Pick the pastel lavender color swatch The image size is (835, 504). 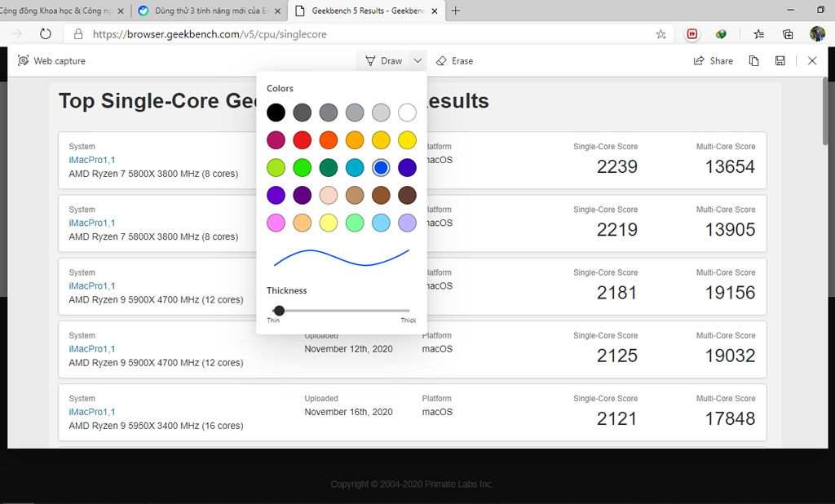click(x=408, y=223)
